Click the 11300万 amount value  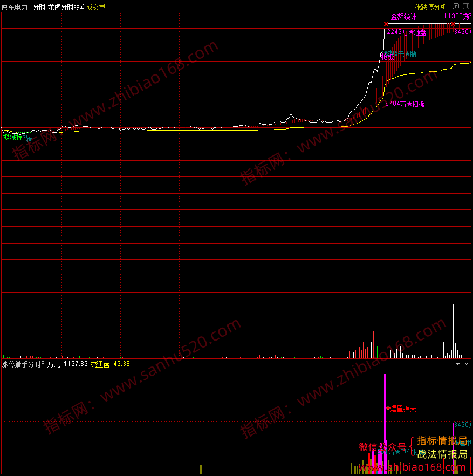click(x=457, y=16)
